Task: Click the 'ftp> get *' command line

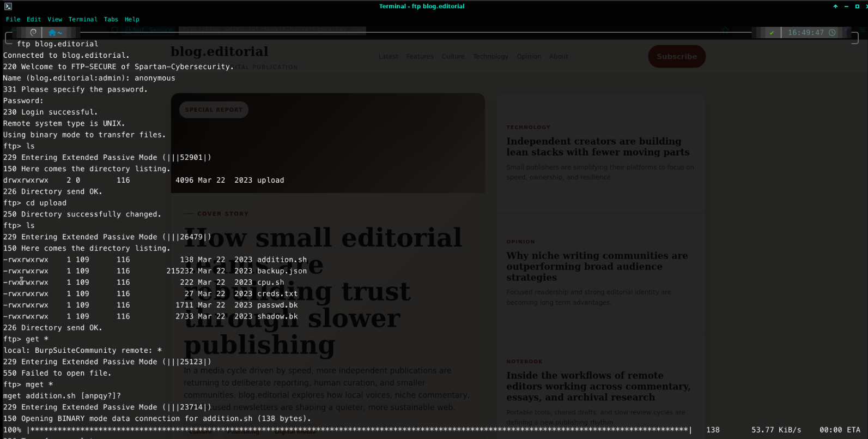Action: click(26, 339)
